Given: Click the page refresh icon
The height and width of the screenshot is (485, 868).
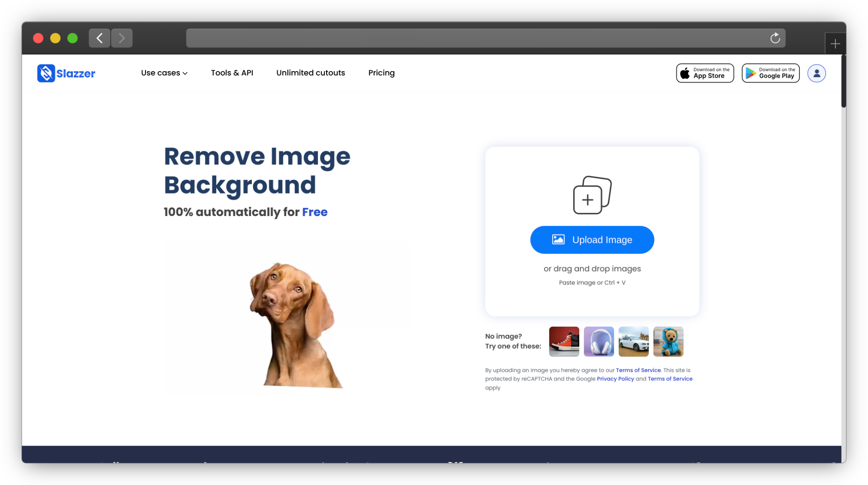Looking at the screenshot, I should tap(775, 38).
